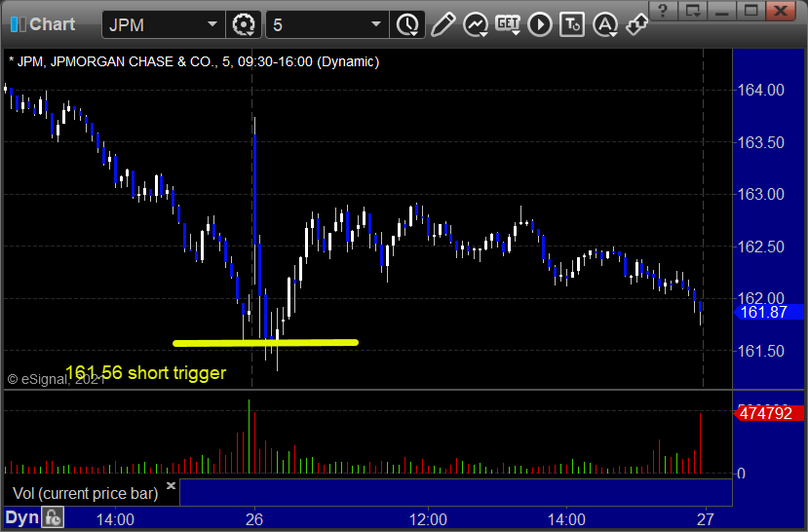Click the linking arrows icon
Image resolution: width=808 pixels, height=532 pixels.
coord(636,24)
